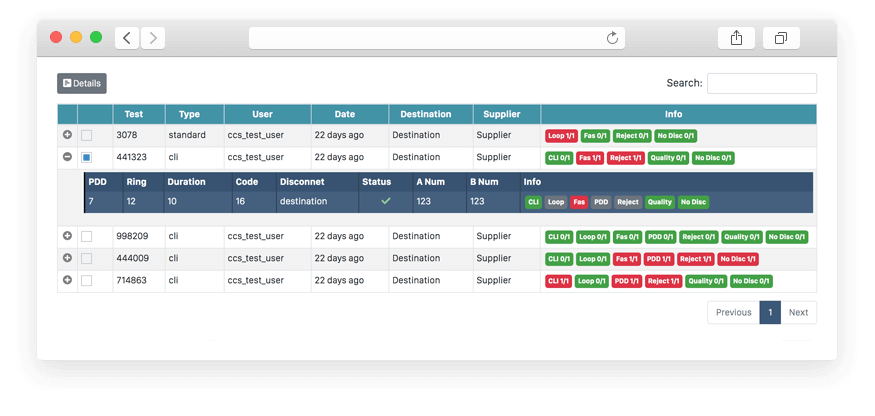Focus the Search input field

[761, 84]
